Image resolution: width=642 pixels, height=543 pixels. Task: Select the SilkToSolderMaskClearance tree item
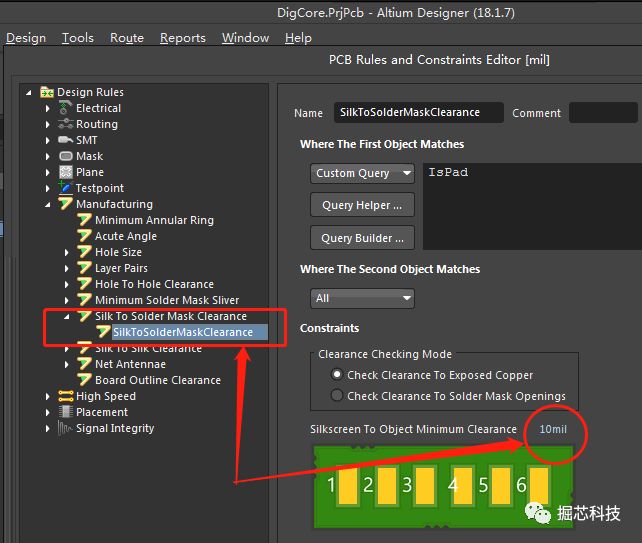coord(183,332)
